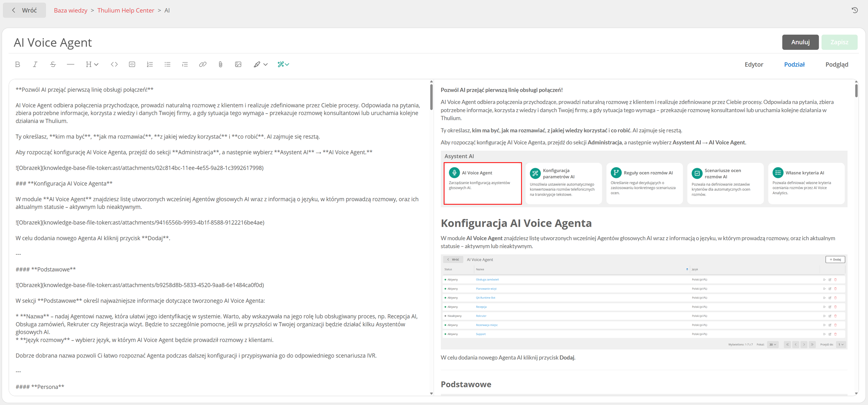Click the AI breadcrumb item
Screen dimensions: 868x405
click(167, 10)
